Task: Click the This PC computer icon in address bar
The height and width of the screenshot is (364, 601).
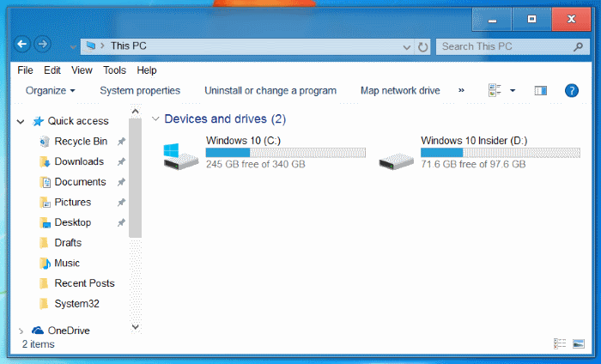Action: pyautogui.click(x=90, y=46)
